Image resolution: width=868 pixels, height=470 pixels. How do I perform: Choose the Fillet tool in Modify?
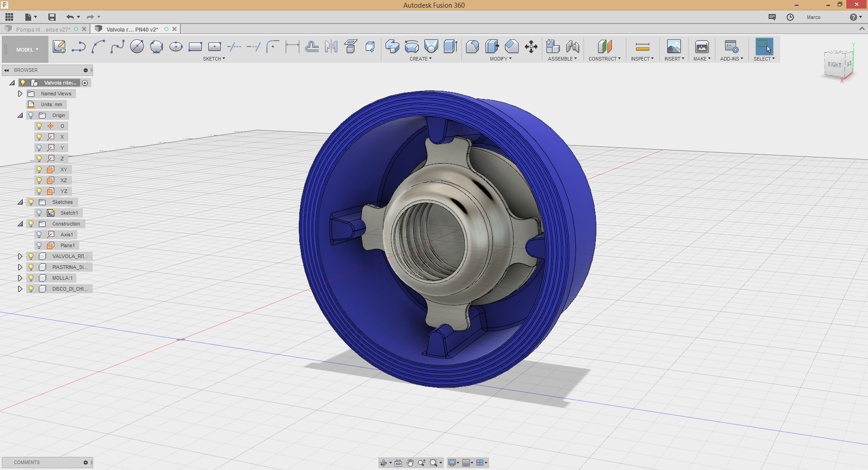pyautogui.click(x=472, y=47)
